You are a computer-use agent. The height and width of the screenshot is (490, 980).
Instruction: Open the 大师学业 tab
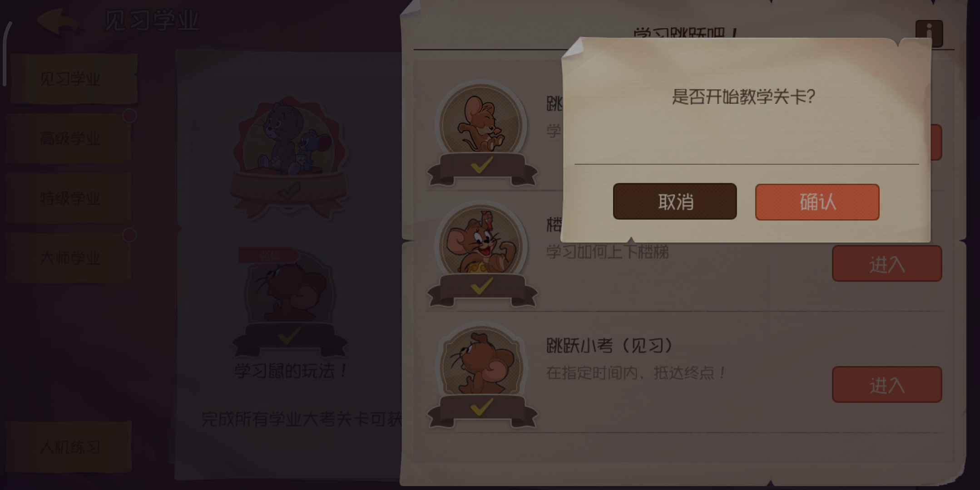point(69,258)
